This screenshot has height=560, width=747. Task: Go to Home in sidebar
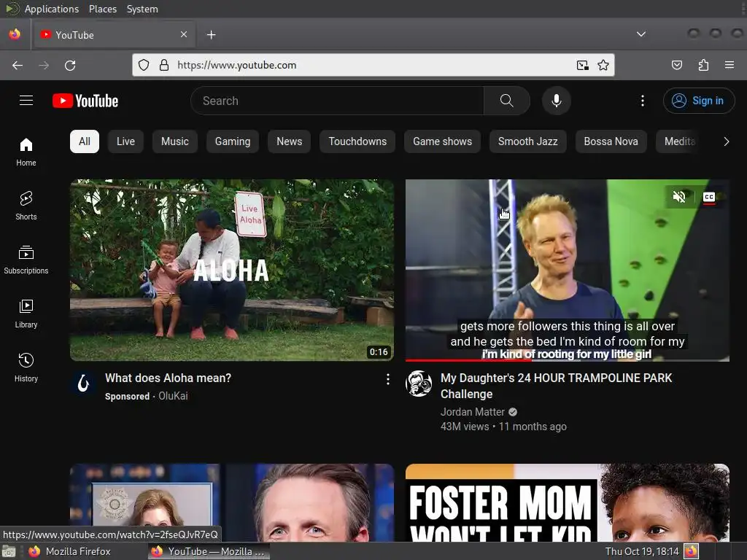click(x=26, y=152)
